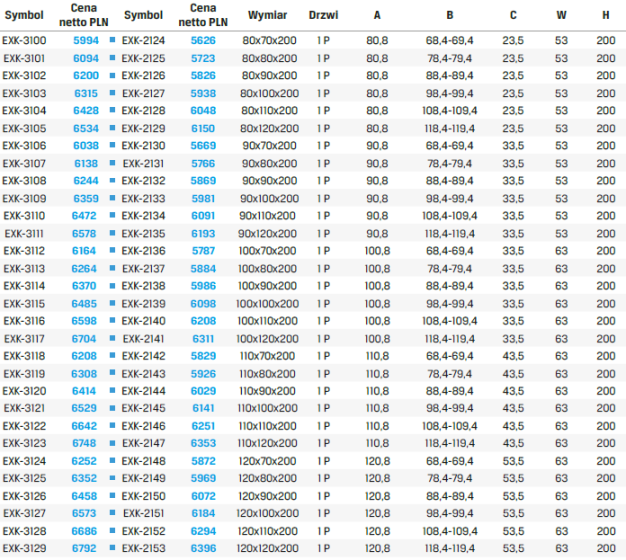The height and width of the screenshot is (560, 626).
Task: Select dimension 80x70x200
Action: pos(269,40)
